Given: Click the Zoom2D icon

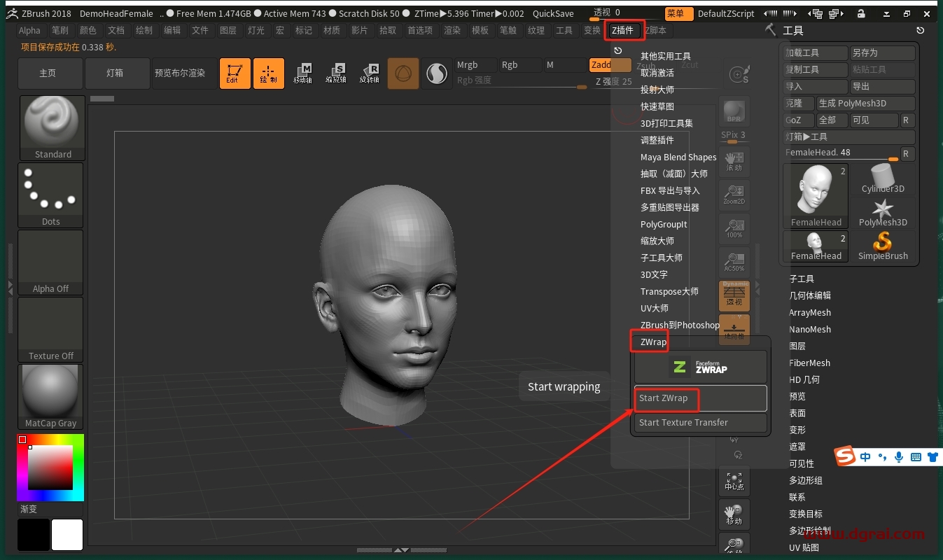Looking at the screenshot, I should click(x=734, y=195).
